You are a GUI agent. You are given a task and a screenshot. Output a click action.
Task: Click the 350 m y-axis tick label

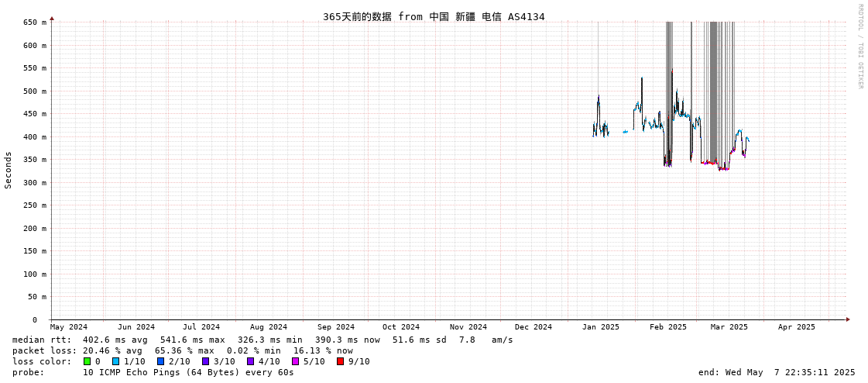[36, 160]
